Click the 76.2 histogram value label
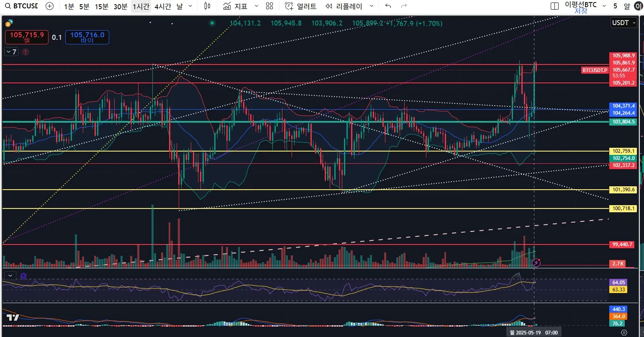The width and height of the screenshot is (644, 337). [x=618, y=323]
